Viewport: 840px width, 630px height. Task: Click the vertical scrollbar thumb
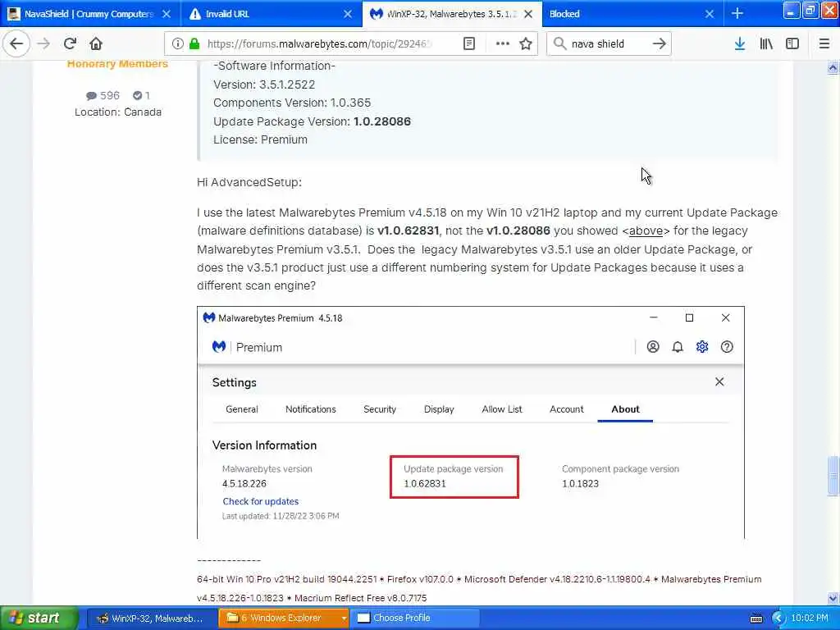(833, 477)
